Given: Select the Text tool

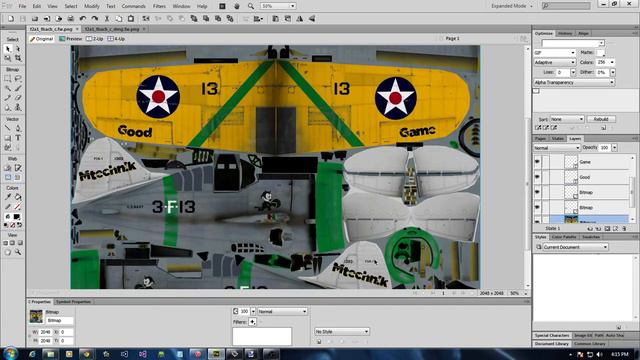Looking at the screenshot, I should 18,138.
